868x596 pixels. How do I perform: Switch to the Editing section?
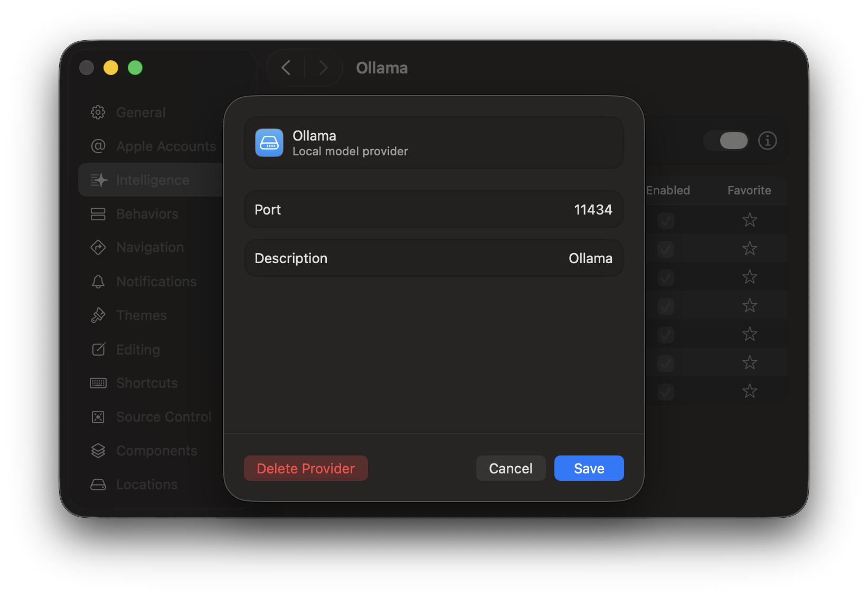tap(98, 349)
